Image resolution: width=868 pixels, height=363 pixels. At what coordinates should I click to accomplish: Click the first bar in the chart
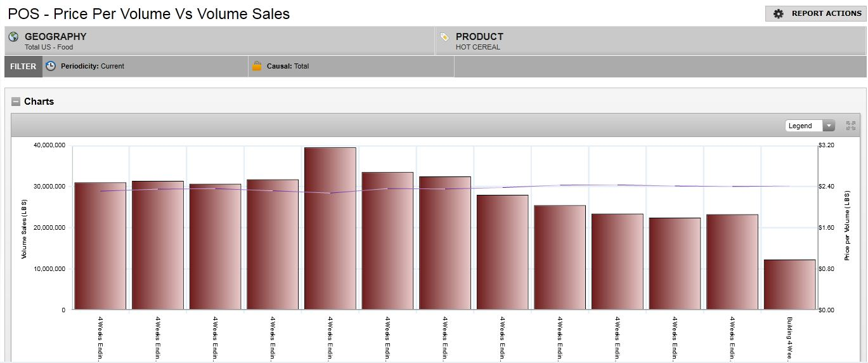[x=100, y=246]
